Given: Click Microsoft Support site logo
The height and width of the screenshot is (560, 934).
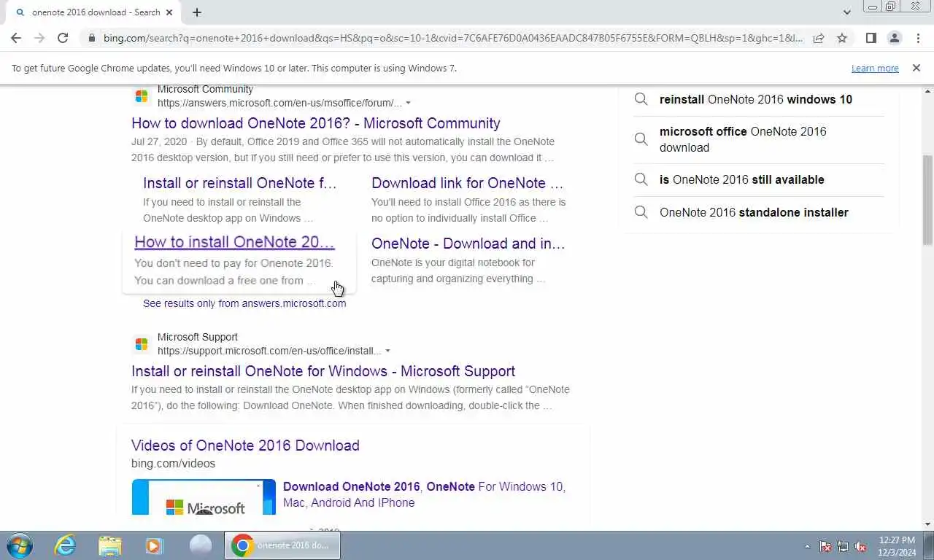Looking at the screenshot, I should [x=142, y=343].
